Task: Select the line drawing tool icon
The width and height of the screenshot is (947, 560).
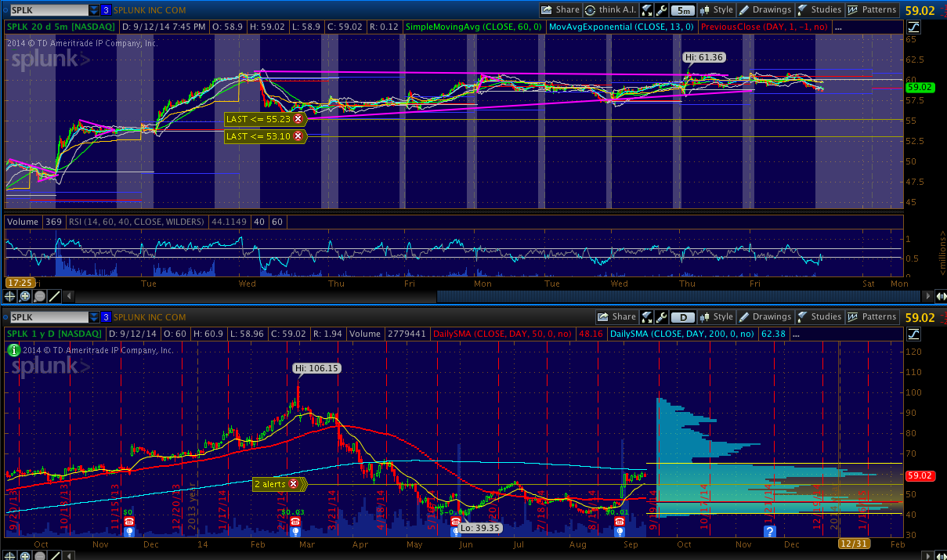Action: (54, 296)
